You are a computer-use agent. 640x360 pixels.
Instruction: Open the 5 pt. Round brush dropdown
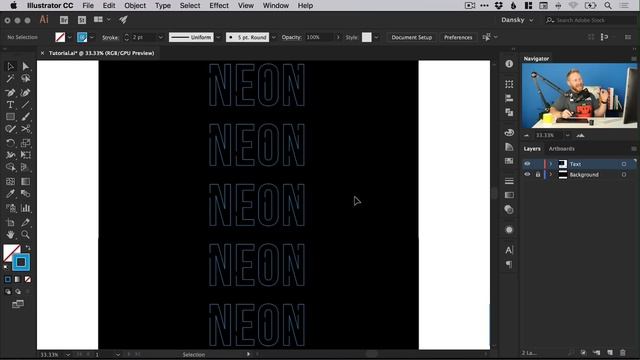click(273, 37)
